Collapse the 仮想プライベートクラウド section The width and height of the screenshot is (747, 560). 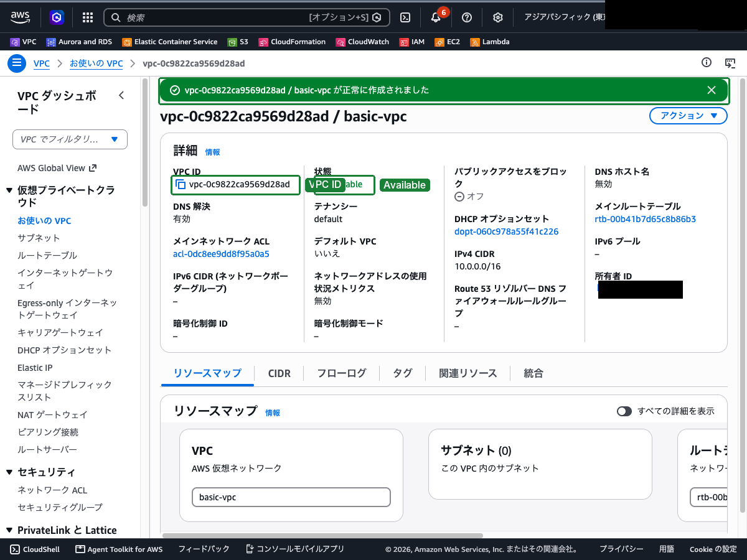tap(9, 190)
